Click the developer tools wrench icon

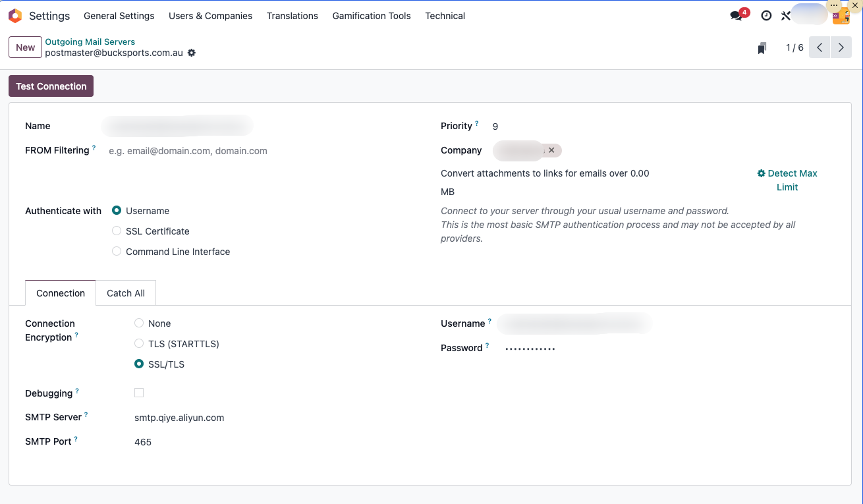785,16
